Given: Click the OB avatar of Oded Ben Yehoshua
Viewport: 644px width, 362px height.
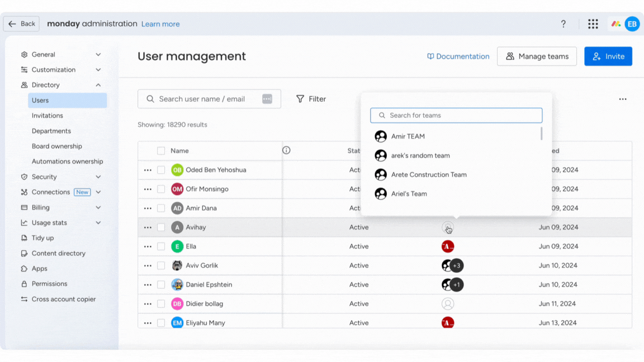Looking at the screenshot, I should pyautogui.click(x=177, y=170).
